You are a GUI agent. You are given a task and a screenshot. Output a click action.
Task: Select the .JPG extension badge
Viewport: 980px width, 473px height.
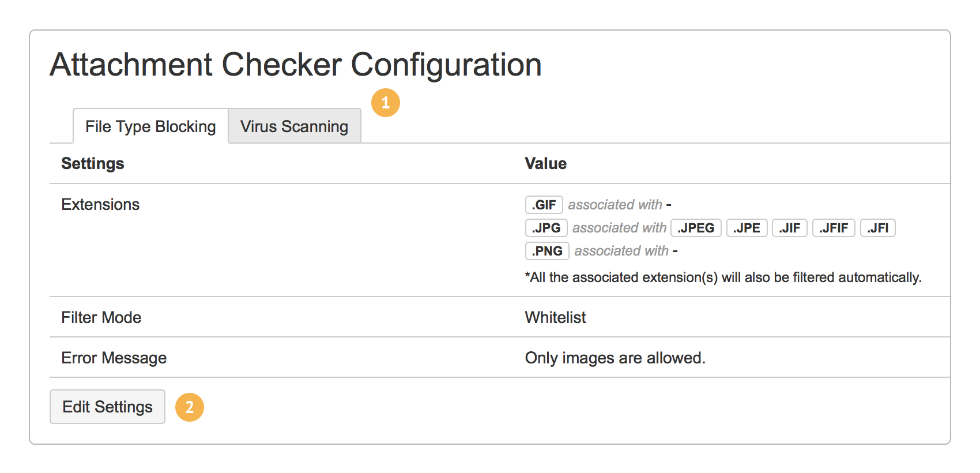[546, 228]
